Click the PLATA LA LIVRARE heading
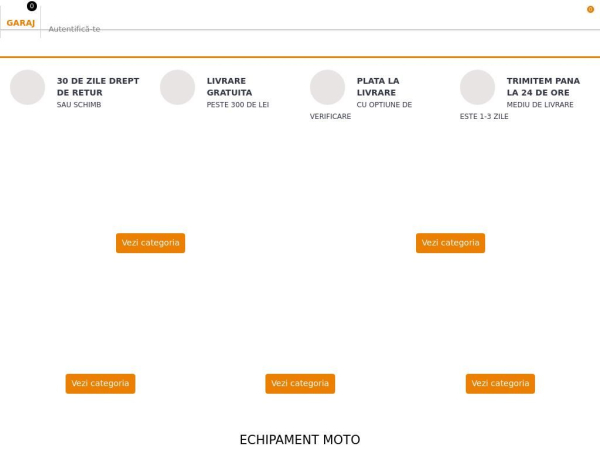 (378, 87)
